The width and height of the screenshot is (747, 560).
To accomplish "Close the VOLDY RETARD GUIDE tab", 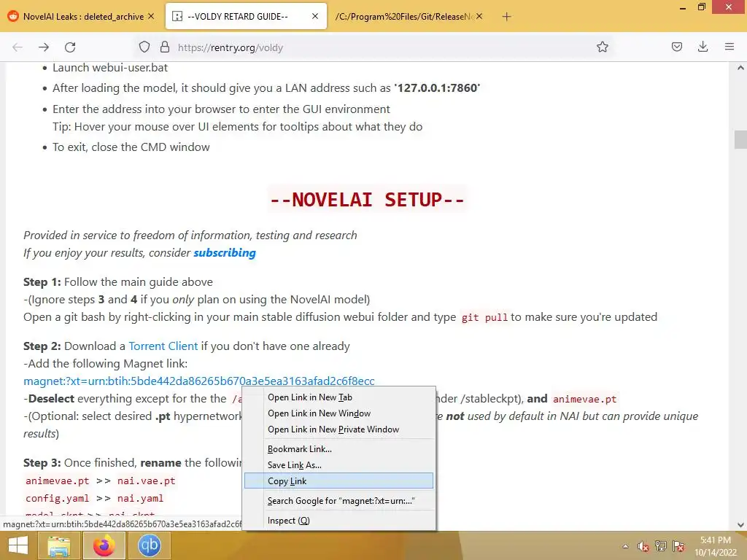I will click(x=315, y=16).
